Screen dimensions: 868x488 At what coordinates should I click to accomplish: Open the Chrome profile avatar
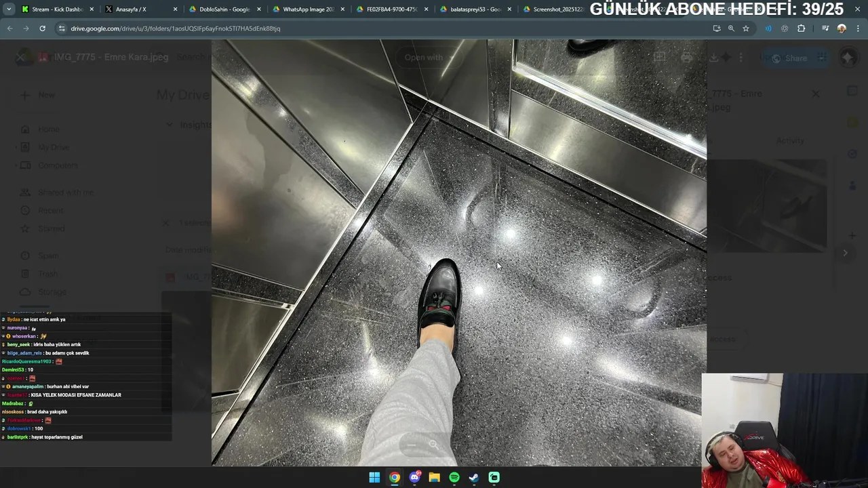[842, 28]
